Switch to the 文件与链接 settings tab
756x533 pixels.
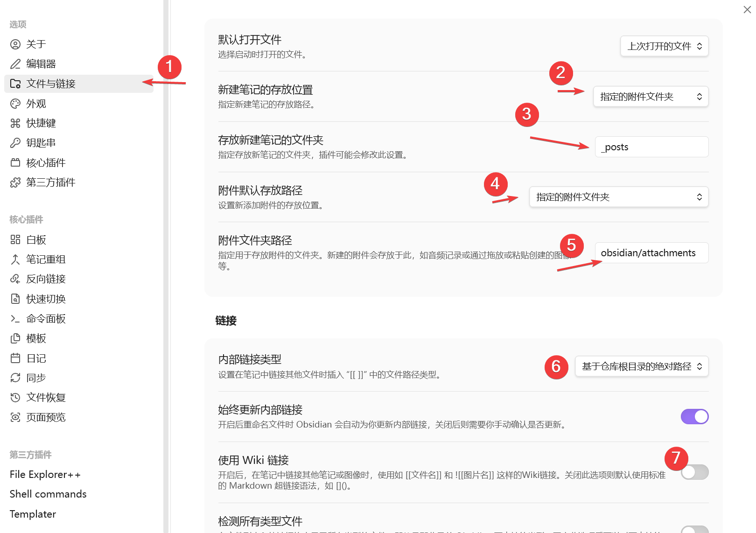click(51, 84)
